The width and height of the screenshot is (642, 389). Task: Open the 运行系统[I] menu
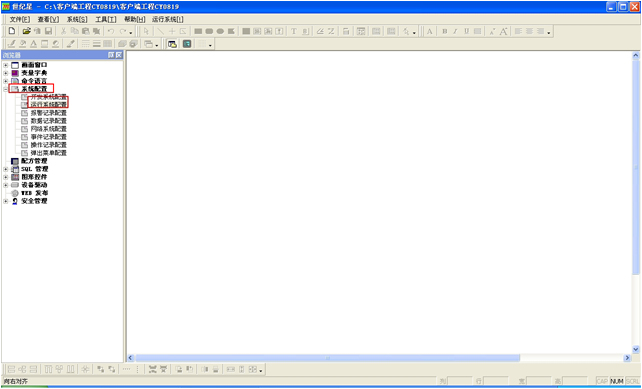pyautogui.click(x=167, y=19)
